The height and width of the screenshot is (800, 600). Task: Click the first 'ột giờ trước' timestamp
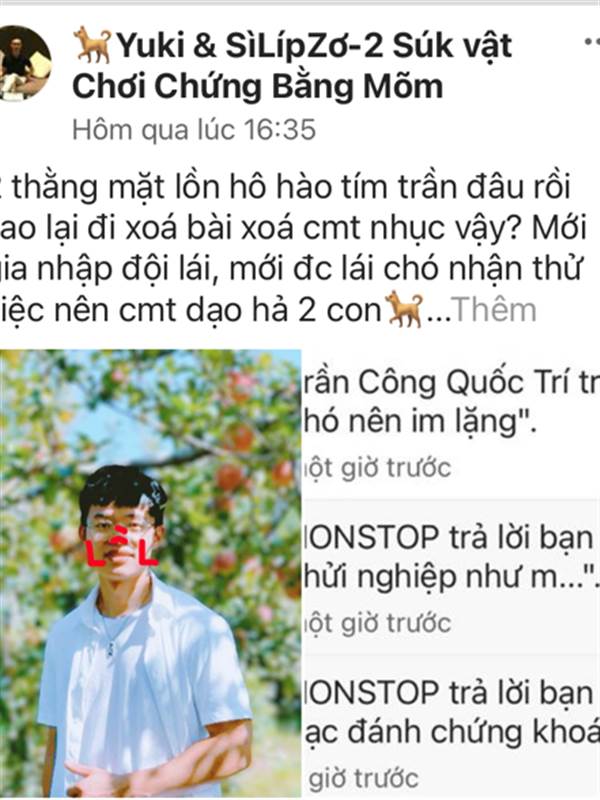click(378, 468)
